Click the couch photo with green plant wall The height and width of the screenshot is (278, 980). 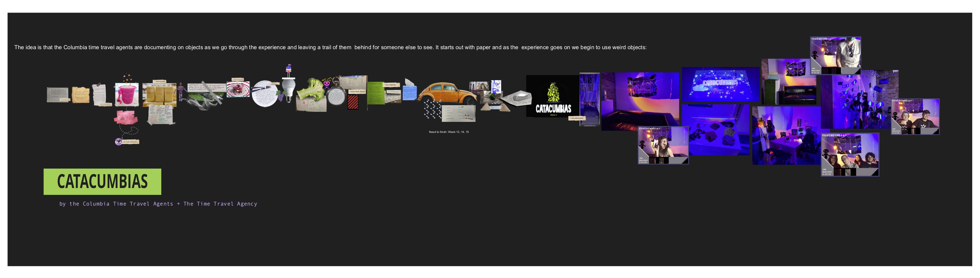(x=789, y=82)
